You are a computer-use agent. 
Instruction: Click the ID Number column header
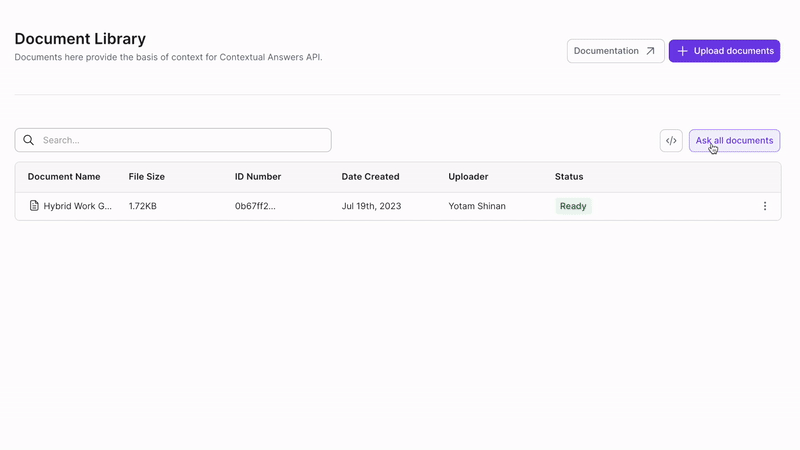point(258,177)
